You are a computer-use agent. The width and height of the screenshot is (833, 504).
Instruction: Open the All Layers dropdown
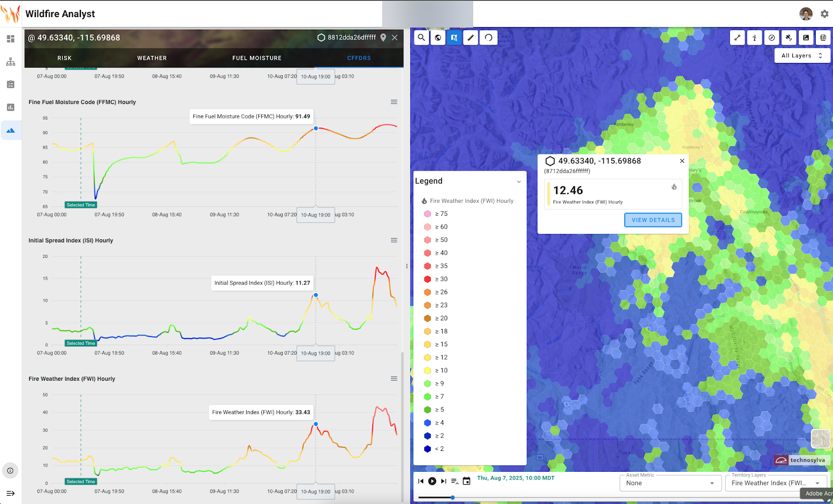click(x=802, y=56)
